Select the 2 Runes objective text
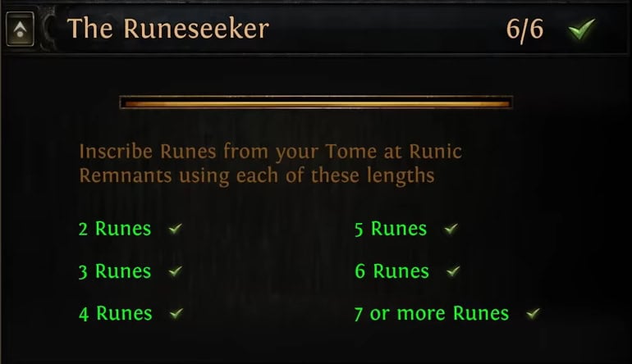The height and width of the screenshot is (364, 632). (x=115, y=229)
